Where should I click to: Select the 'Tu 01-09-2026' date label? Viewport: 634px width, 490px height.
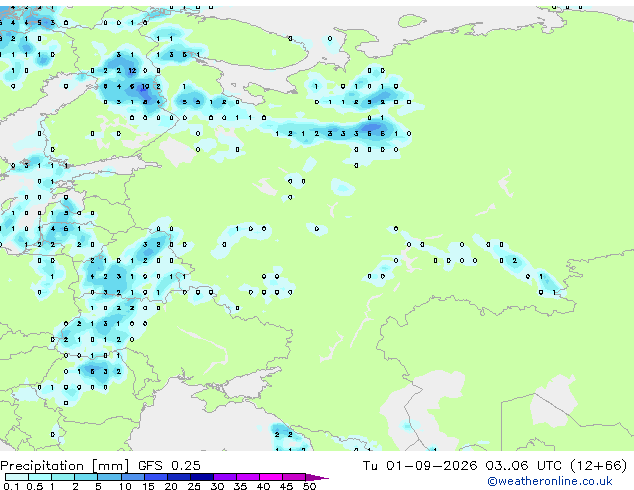tap(420, 466)
